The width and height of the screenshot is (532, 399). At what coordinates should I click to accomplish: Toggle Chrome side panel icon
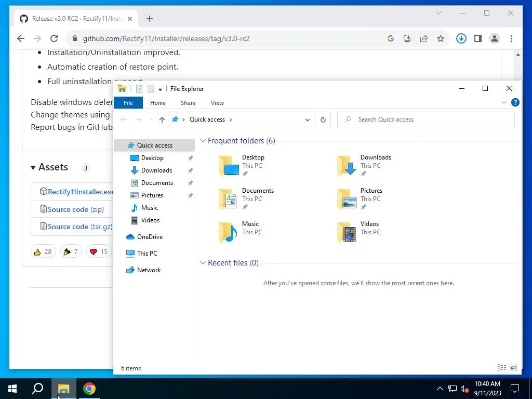(x=478, y=38)
